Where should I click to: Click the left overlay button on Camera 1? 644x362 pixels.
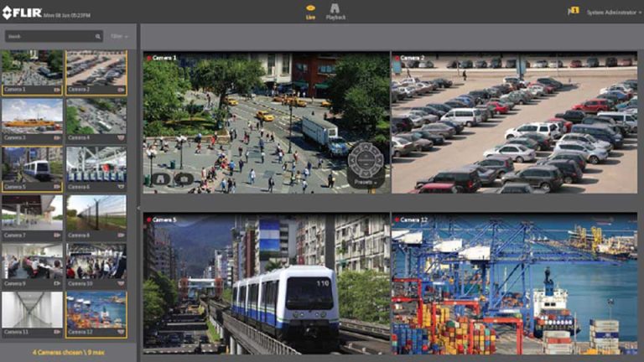point(159,178)
